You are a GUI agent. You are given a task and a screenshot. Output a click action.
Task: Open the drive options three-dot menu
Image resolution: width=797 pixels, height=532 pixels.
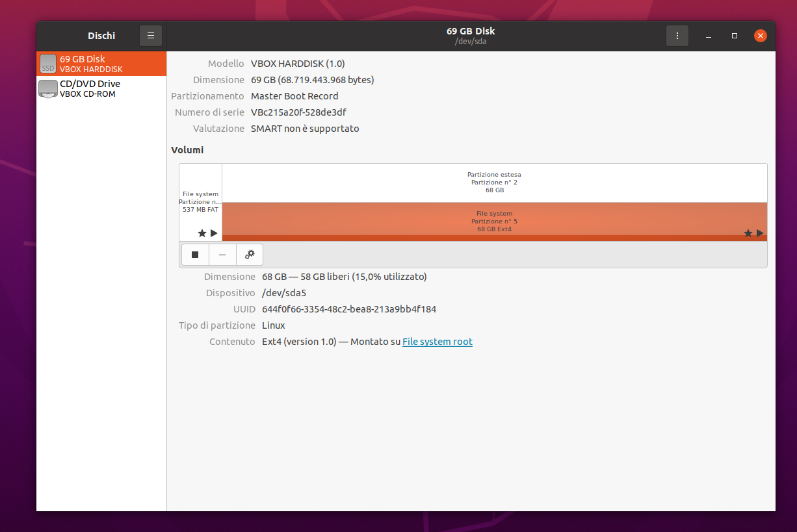677,36
